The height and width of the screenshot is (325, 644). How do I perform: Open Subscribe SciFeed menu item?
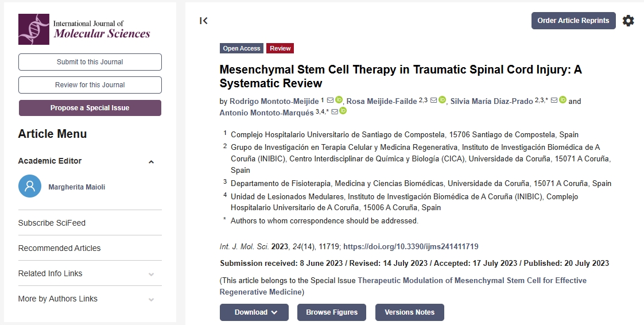pos(52,223)
